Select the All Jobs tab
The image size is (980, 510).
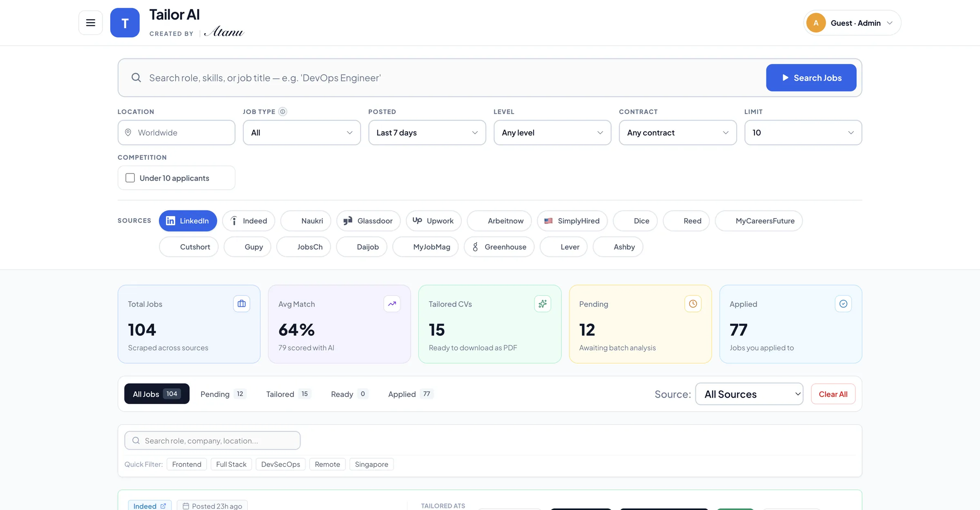[x=157, y=394]
